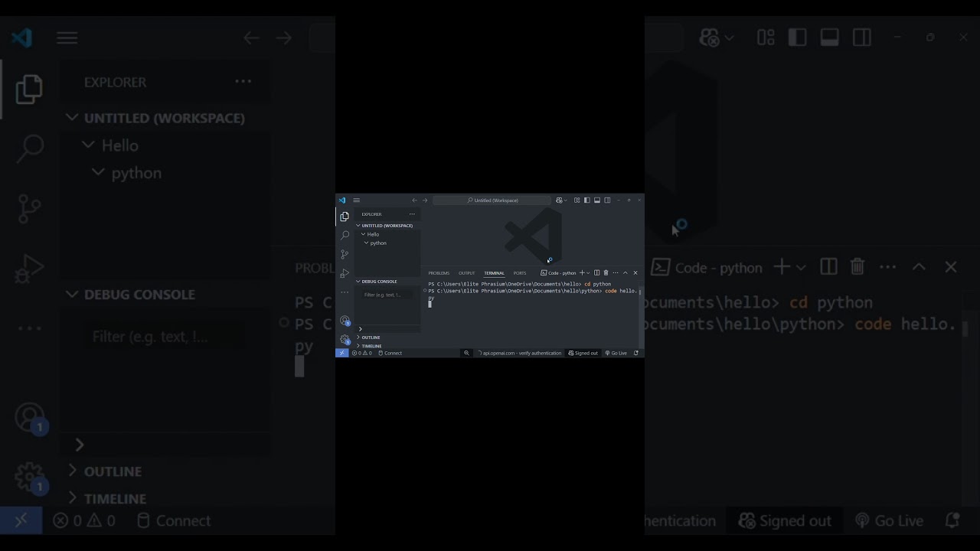The width and height of the screenshot is (980, 551).
Task: Click the remote window indicator in centered status bar
Action: (342, 353)
